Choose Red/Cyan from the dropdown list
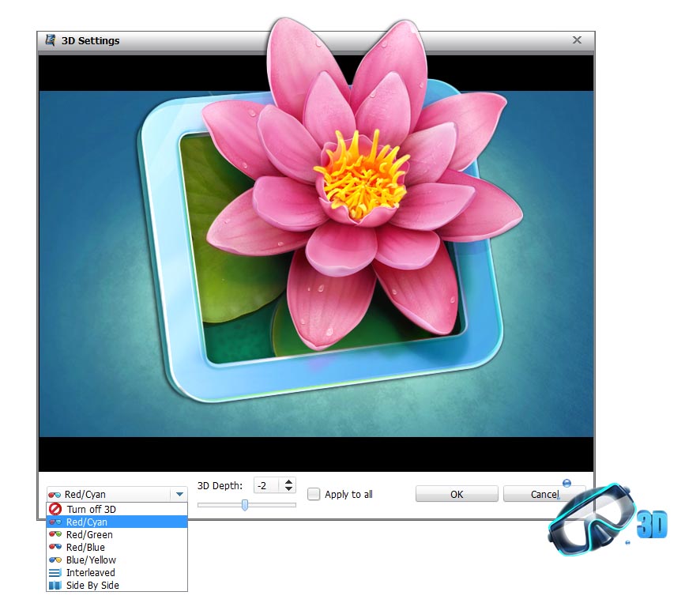 pyautogui.click(x=116, y=522)
